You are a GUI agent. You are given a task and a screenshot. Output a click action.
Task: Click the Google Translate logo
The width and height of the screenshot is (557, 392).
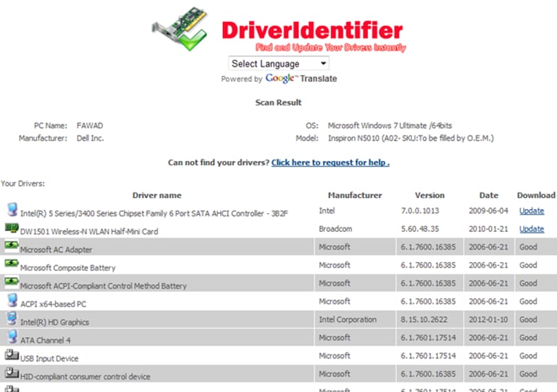click(x=301, y=78)
